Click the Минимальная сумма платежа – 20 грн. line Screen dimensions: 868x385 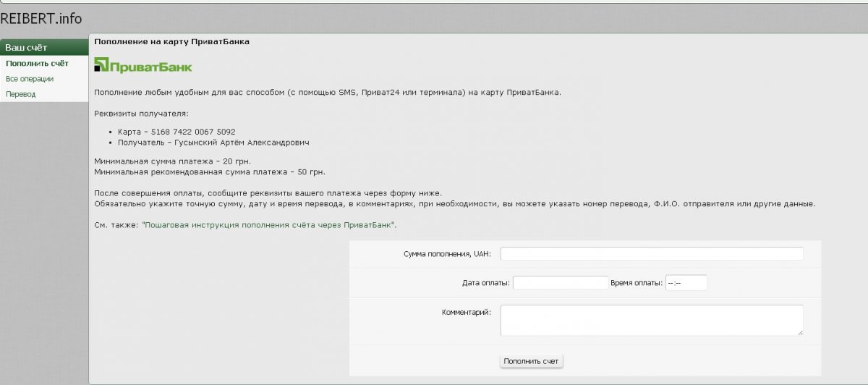[x=173, y=161]
